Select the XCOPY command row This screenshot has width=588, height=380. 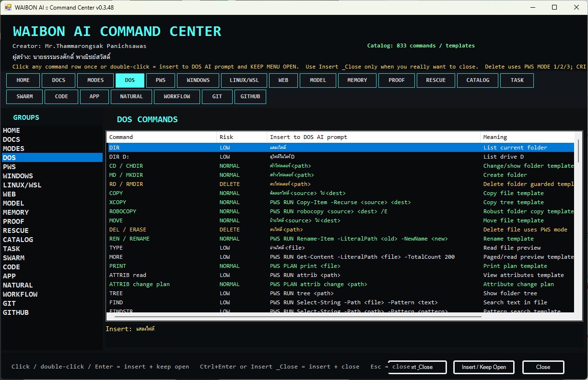341,202
